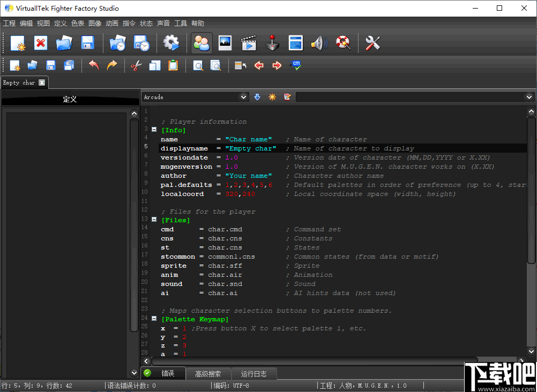
Task: Close the Empty char tab
Action: [42, 82]
